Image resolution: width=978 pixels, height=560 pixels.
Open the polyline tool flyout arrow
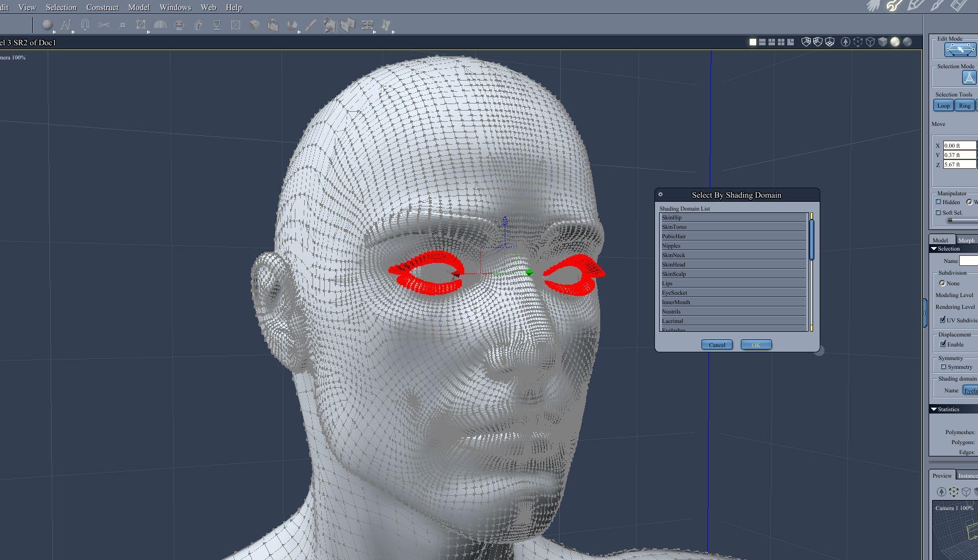click(x=73, y=32)
